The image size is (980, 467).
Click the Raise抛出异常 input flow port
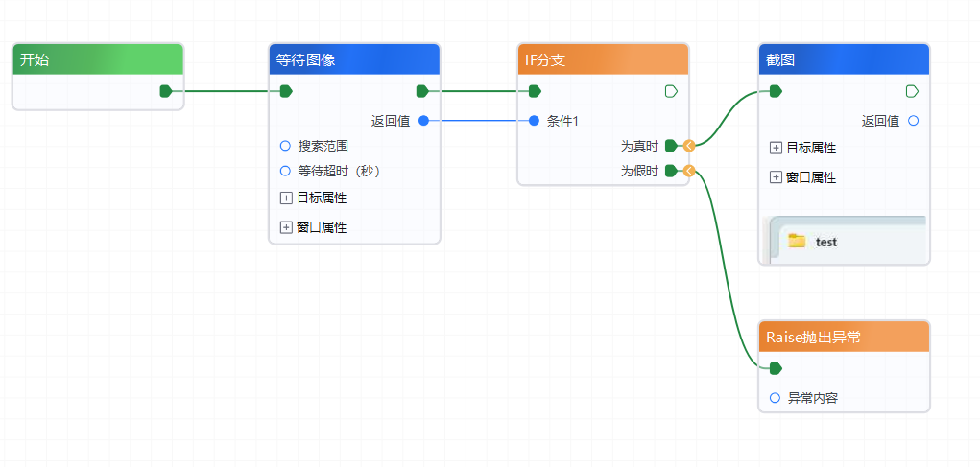coord(776,368)
